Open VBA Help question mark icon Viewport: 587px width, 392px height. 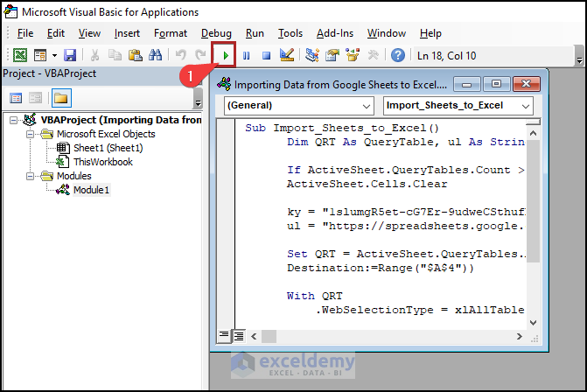pos(398,55)
